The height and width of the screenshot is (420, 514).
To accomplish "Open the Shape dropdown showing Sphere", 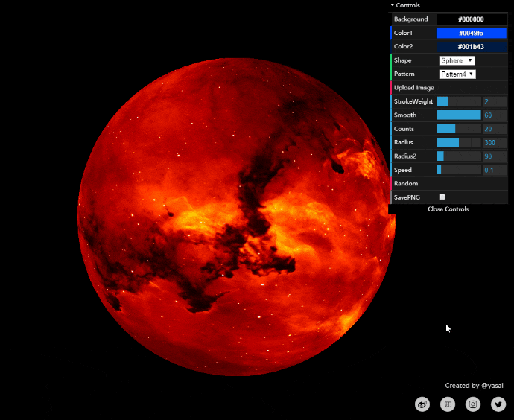I will [x=457, y=60].
